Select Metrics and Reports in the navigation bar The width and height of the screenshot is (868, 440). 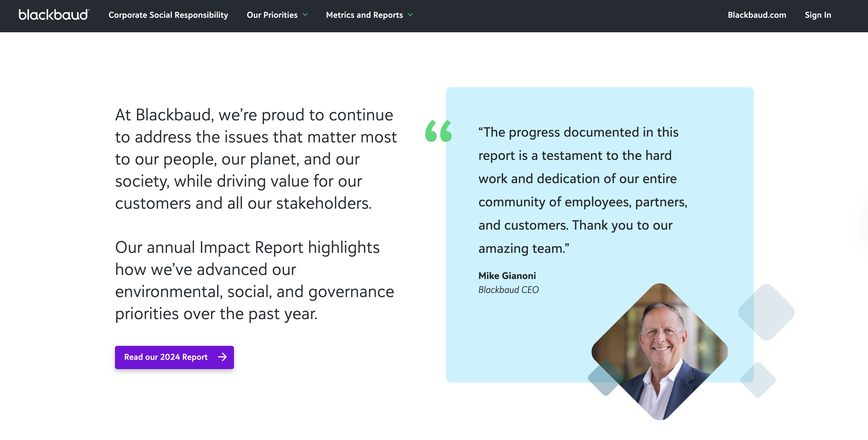click(365, 15)
